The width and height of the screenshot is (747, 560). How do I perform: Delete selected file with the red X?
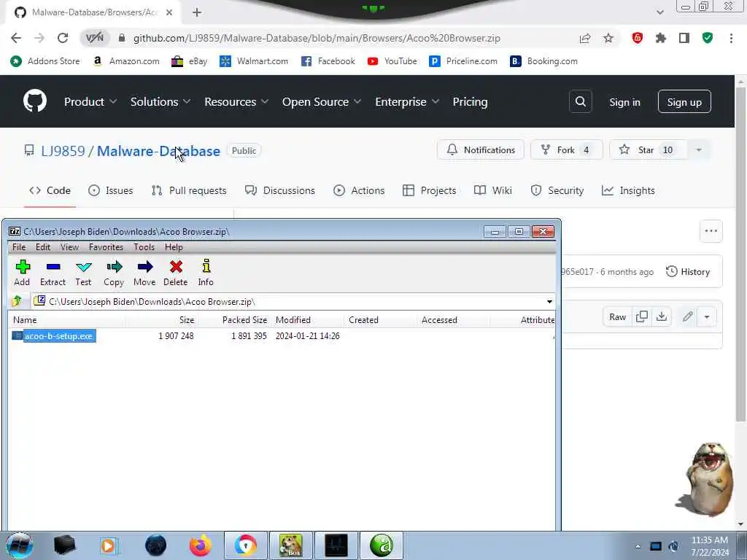tap(176, 273)
